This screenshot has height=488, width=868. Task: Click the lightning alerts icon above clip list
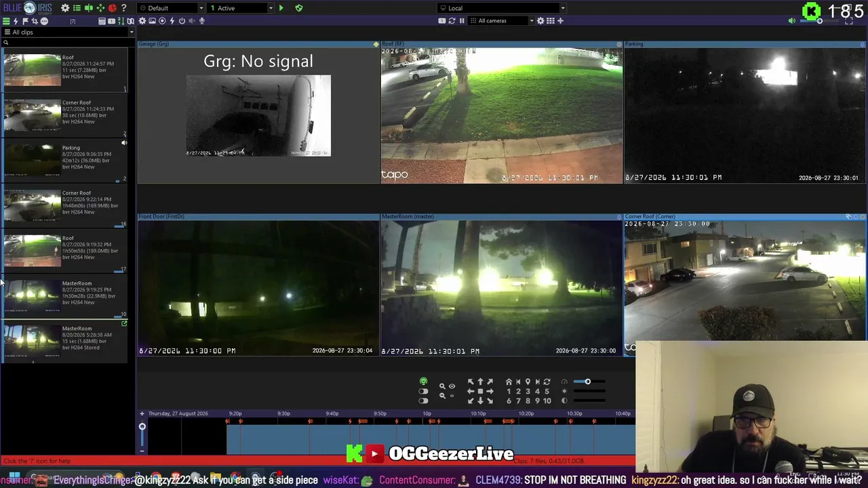coord(16,21)
